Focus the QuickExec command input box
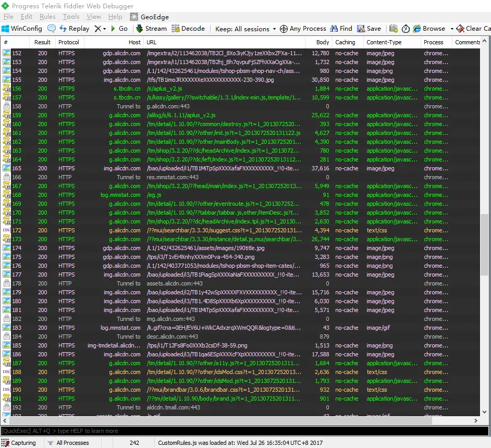 (244, 431)
